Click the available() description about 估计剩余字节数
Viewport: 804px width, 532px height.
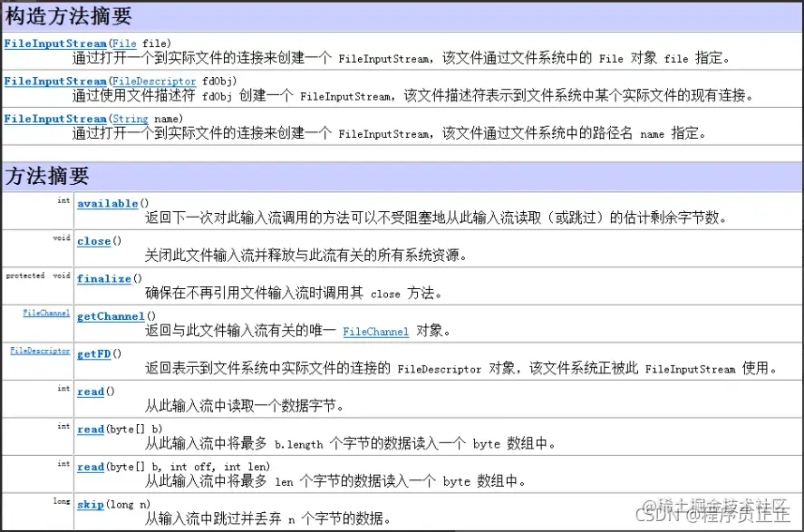tap(436, 218)
